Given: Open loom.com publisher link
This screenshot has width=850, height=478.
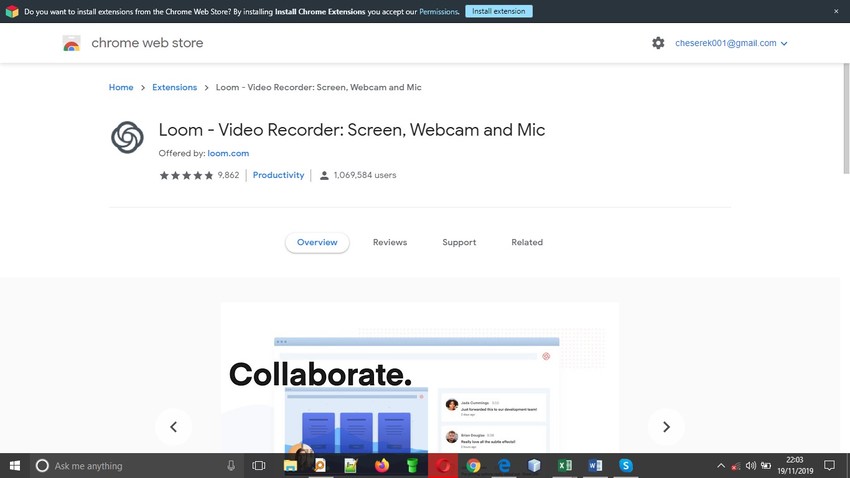Looking at the screenshot, I should point(228,153).
